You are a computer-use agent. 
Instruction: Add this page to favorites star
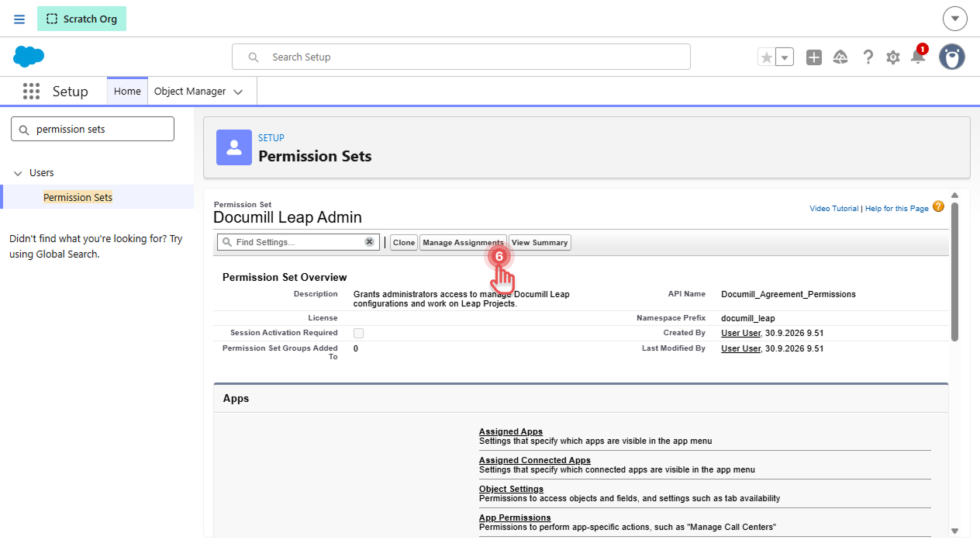pyautogui.click(x=766, y=57)
